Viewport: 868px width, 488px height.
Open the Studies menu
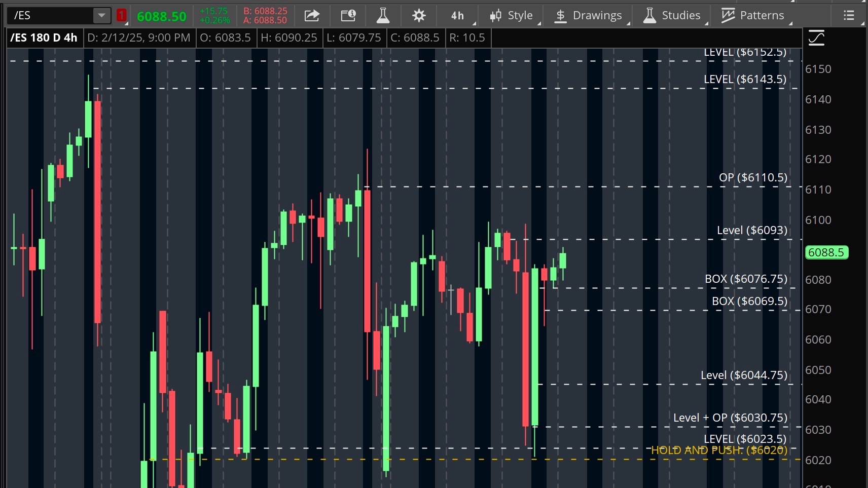click(x=672, y=16)
